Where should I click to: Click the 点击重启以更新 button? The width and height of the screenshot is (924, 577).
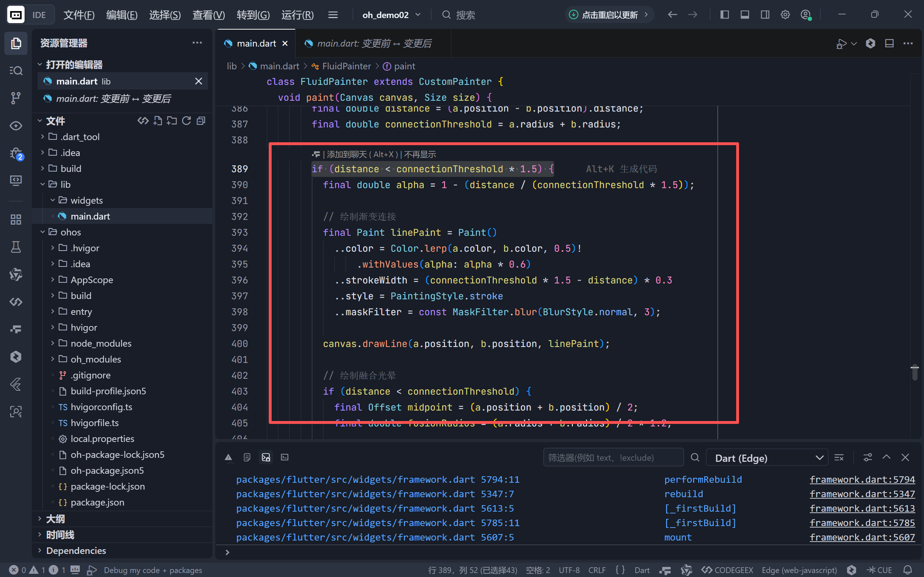pyautogui.click(x=609, y=15)
